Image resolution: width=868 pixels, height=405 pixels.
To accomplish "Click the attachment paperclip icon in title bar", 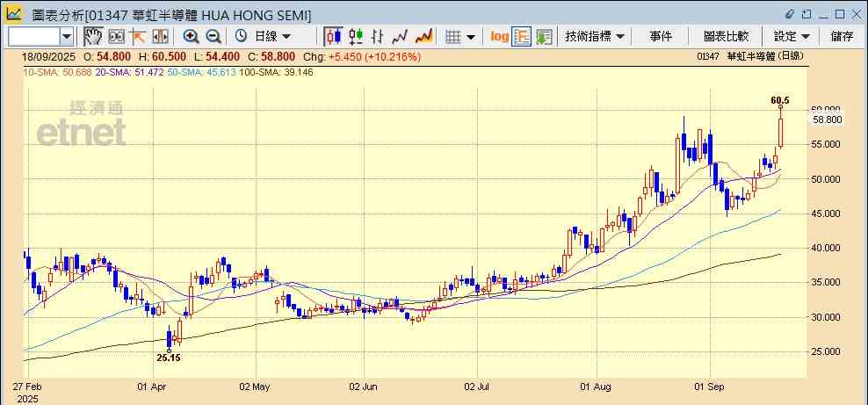I will pyautogui.click(x=790, y=14).
